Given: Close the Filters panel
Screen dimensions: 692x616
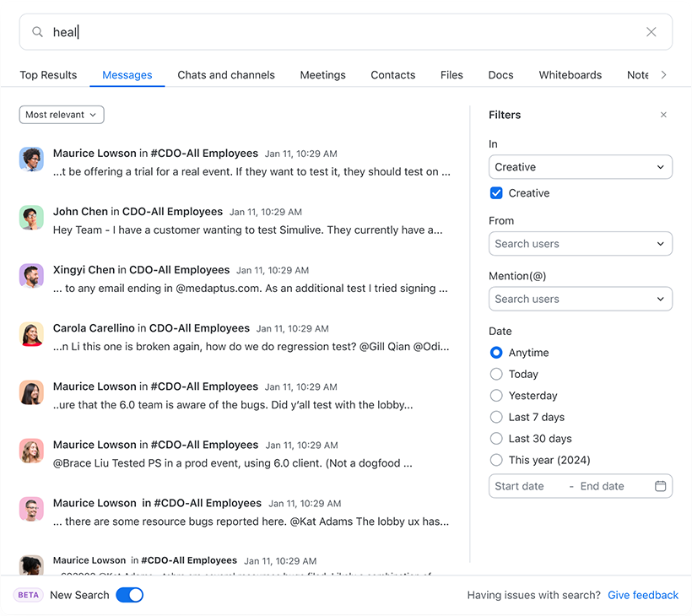Looking at the screenshot, I should [x=663, y=115].
